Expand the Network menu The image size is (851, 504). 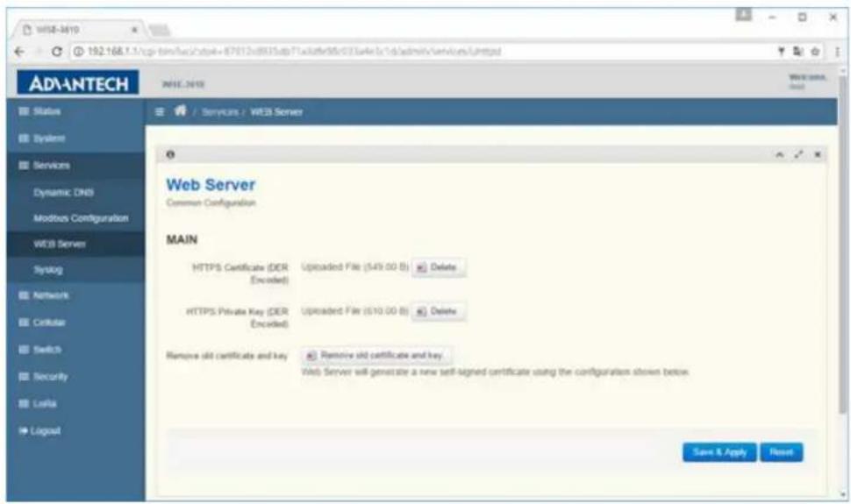[x=75, y=295]
